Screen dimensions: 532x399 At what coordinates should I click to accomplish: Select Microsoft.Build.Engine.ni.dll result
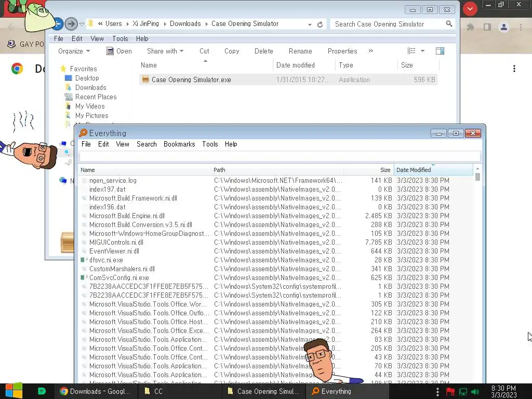tap(127, 216)
